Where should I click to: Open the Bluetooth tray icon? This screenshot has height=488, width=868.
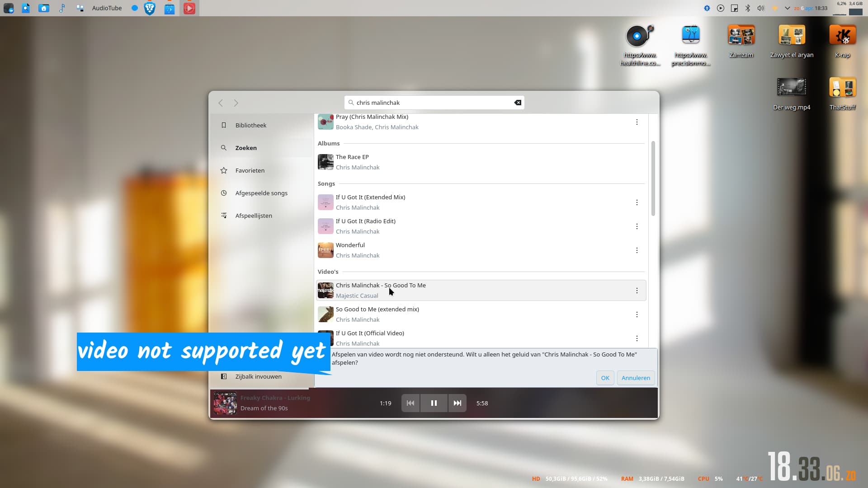[x=748, y=8]
